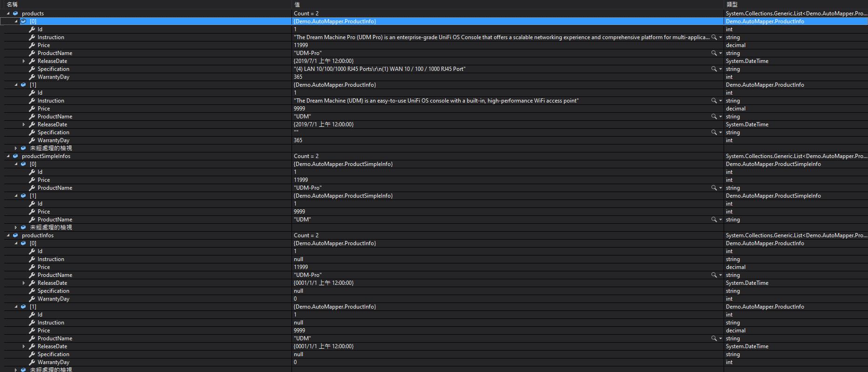Open magnifier for productSimpleInfos[1] ProductName "UDM"
Screen dimensions: 868x372
[714, 220]
